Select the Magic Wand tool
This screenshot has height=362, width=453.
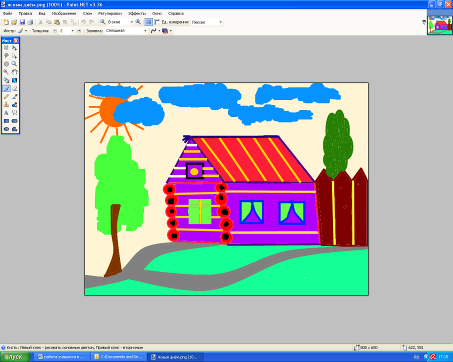[x=6, y=72]
